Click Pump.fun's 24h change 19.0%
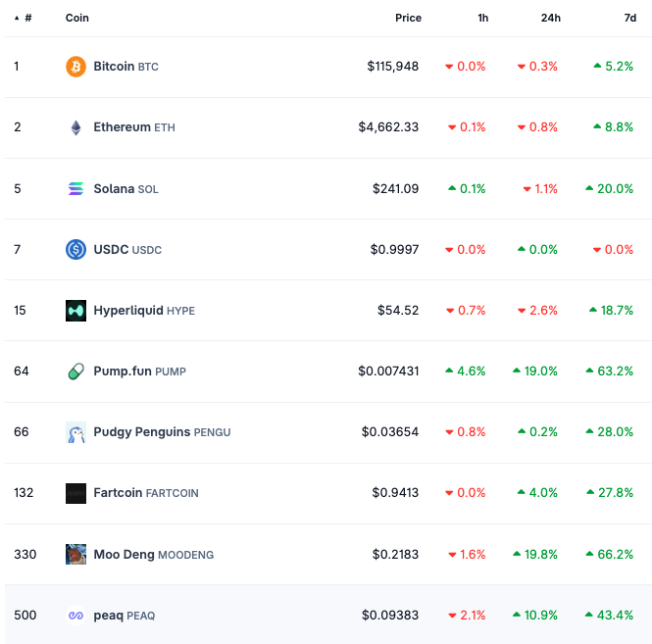Screen dimensions: 652x644 coord(534,372)
